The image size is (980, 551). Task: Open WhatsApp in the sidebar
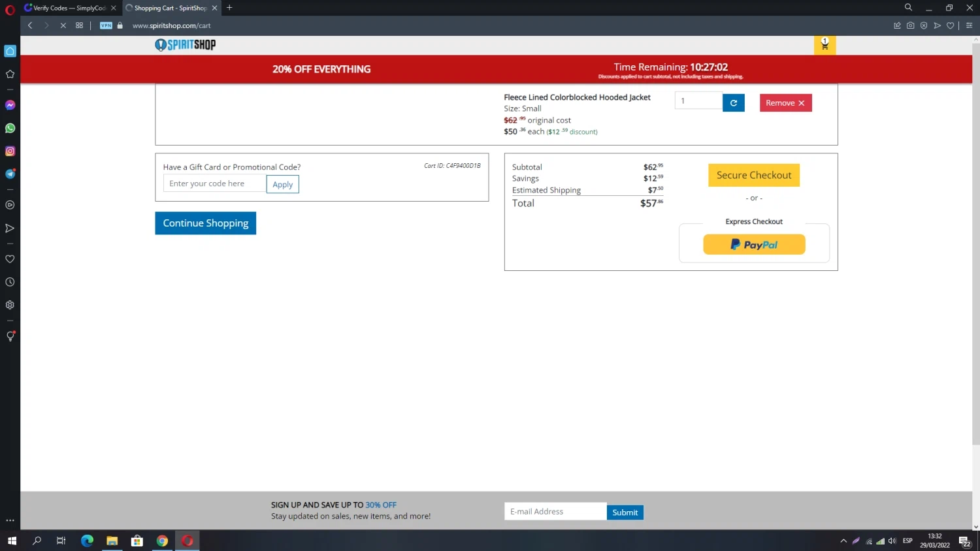[10, 128]
